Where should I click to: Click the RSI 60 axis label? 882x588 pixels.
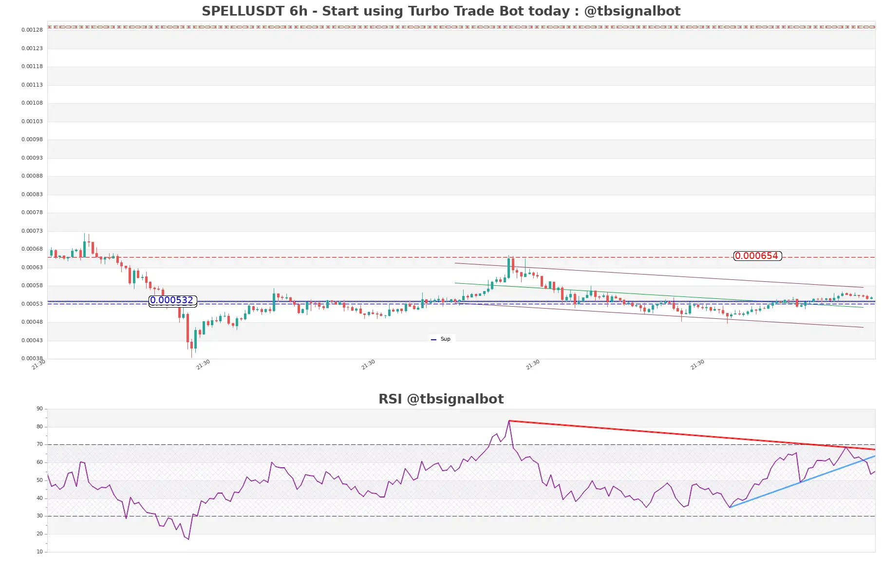tap(40, 462)
